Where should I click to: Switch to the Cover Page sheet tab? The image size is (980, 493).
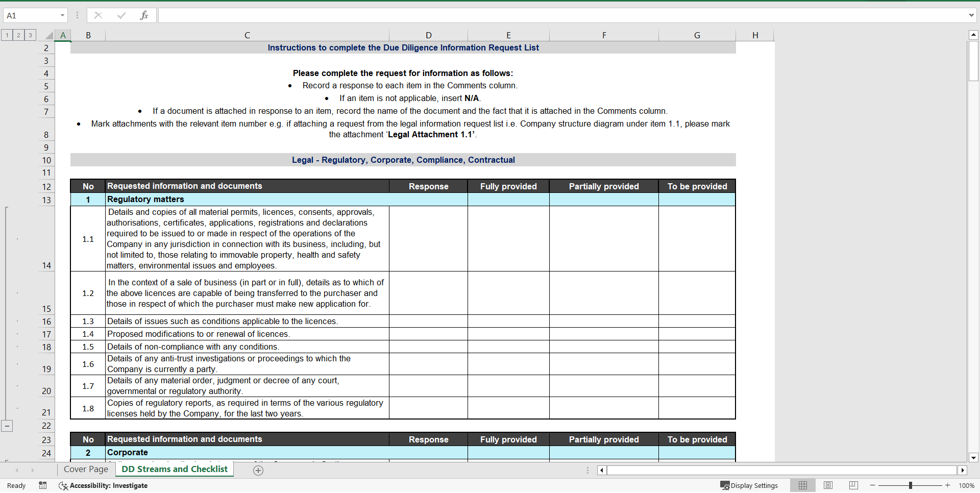(x=85, y=470)
